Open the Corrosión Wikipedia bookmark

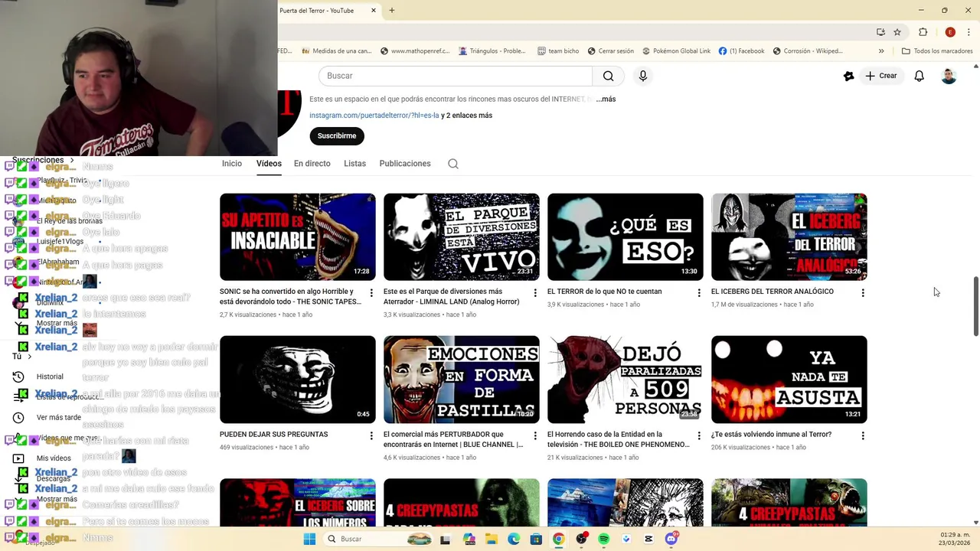click(x=808, y=51)
